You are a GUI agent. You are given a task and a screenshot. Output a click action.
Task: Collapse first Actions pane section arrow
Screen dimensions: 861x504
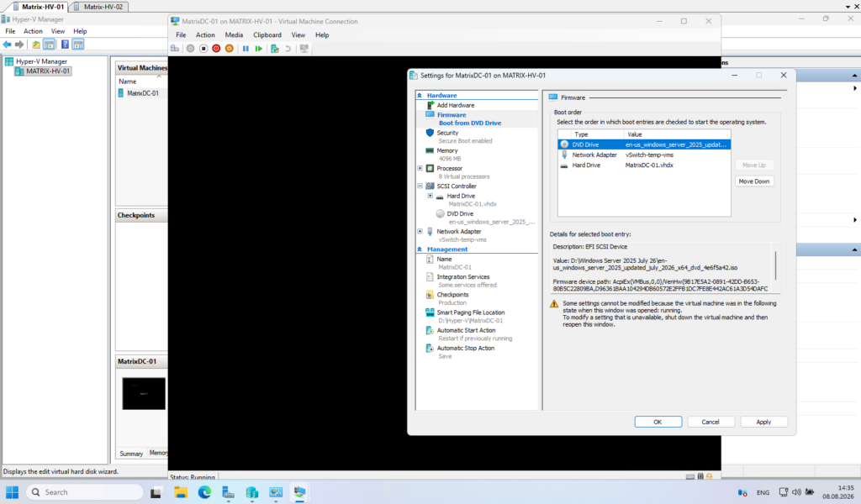point(854,76)
